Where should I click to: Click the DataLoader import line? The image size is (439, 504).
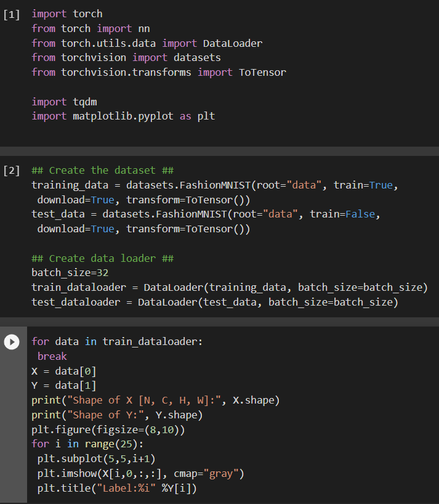coord(147,43)
